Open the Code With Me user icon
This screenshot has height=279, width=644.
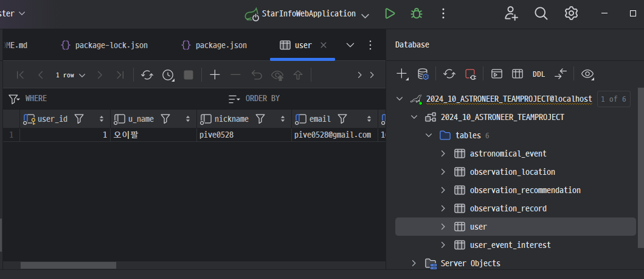(x=511, y=13)
